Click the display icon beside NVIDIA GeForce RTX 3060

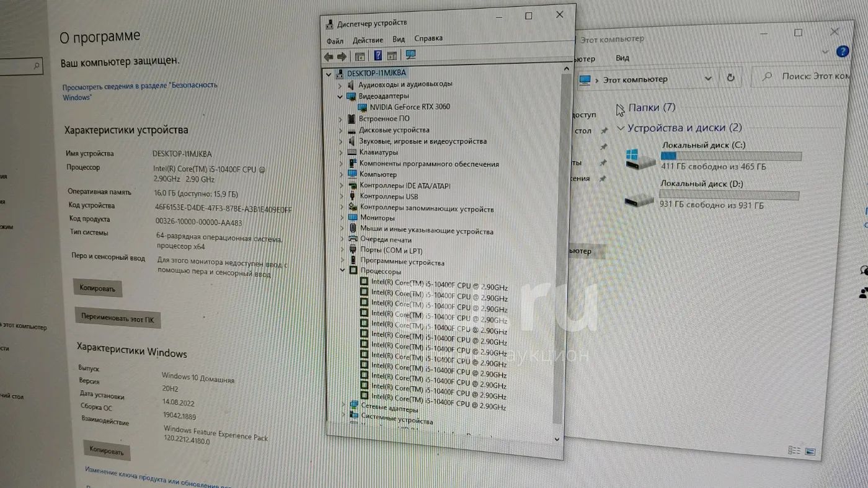[x=363, y=107]
